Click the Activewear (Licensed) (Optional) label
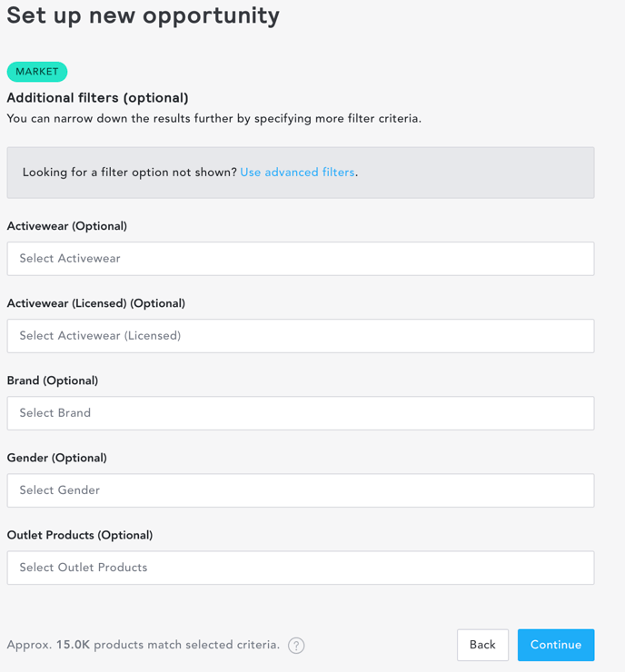Image resolution: width=625 pixels, height=672 pixels. 96,303
